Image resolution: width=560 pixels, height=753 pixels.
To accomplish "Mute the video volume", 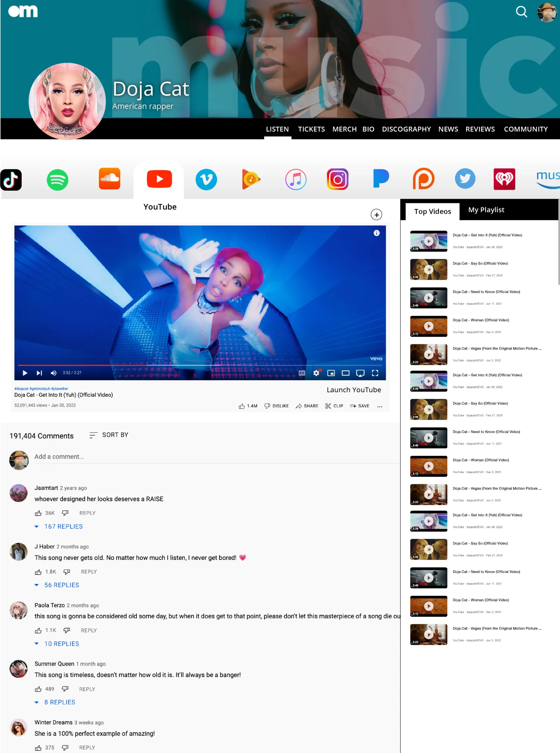I will point(54,373).
